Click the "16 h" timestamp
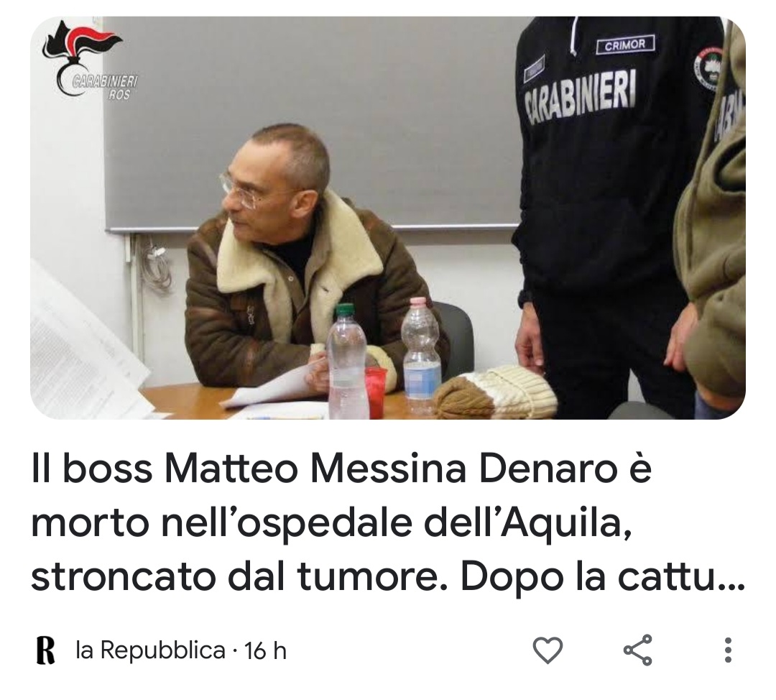The height and width of the screenshot is (700, 776). pyautogui.click(x=266, y=650)
